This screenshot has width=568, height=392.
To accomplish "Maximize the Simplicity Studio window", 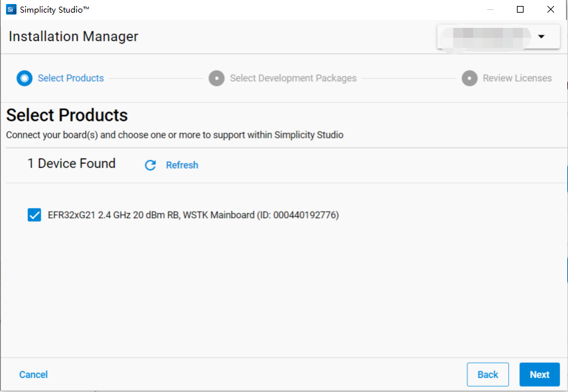I will coord(520,9).
